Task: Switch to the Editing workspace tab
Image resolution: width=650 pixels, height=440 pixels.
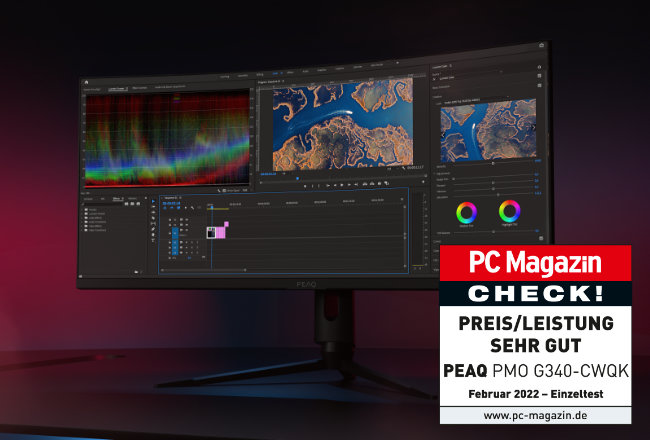Action: click(x=260, y=75)
